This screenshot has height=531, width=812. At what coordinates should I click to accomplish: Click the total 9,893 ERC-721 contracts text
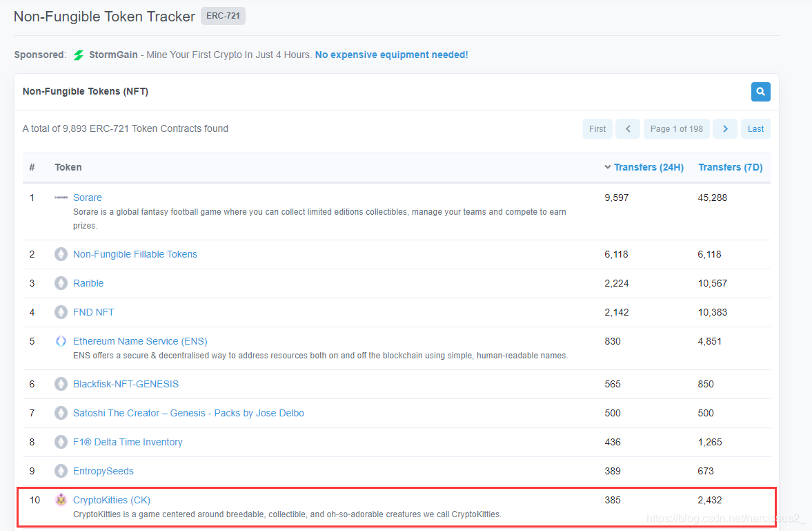click(126, 128)
